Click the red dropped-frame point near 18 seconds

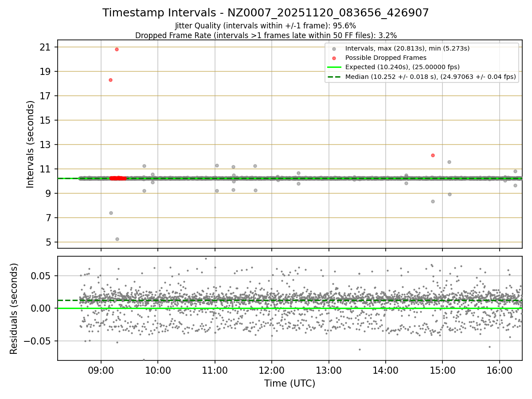[110, 80]
